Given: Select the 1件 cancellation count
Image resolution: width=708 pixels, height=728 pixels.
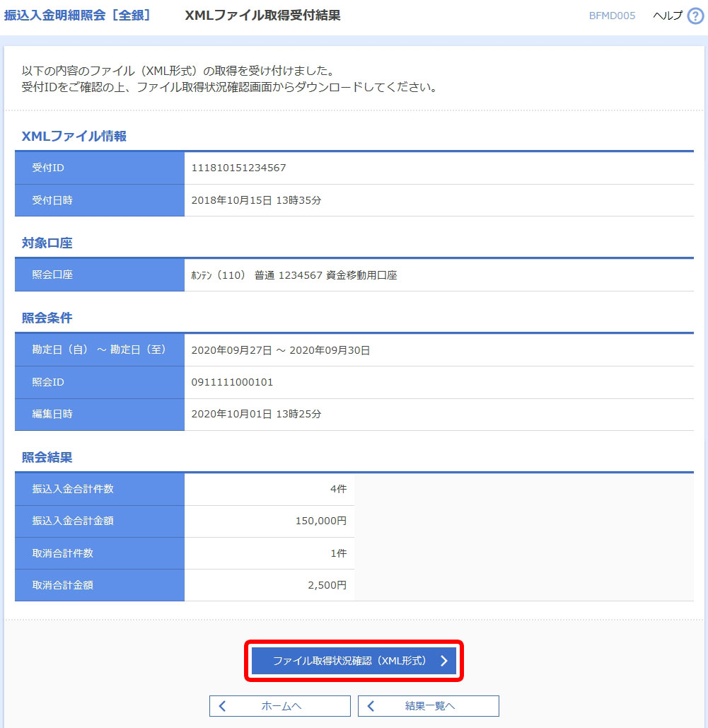Looking at the screenshot, I should [x=339, y=553].
